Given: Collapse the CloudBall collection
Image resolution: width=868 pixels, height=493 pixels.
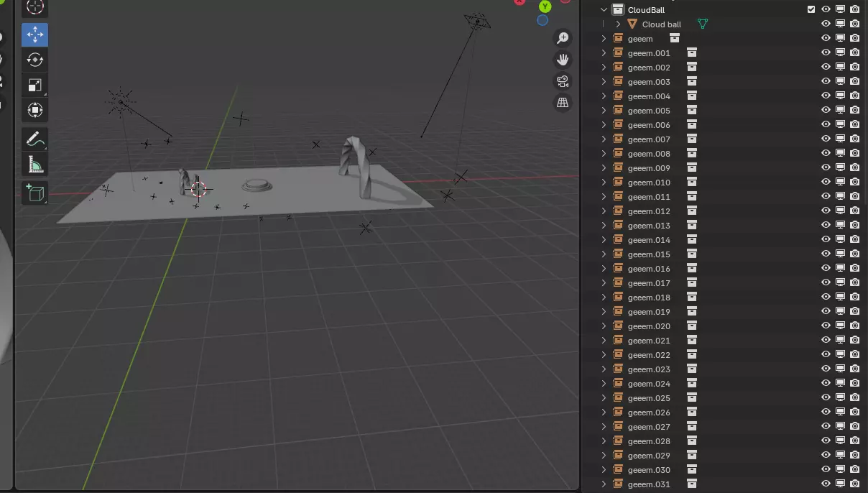Looking at the screenshot, I should click(x=604, y=10).
